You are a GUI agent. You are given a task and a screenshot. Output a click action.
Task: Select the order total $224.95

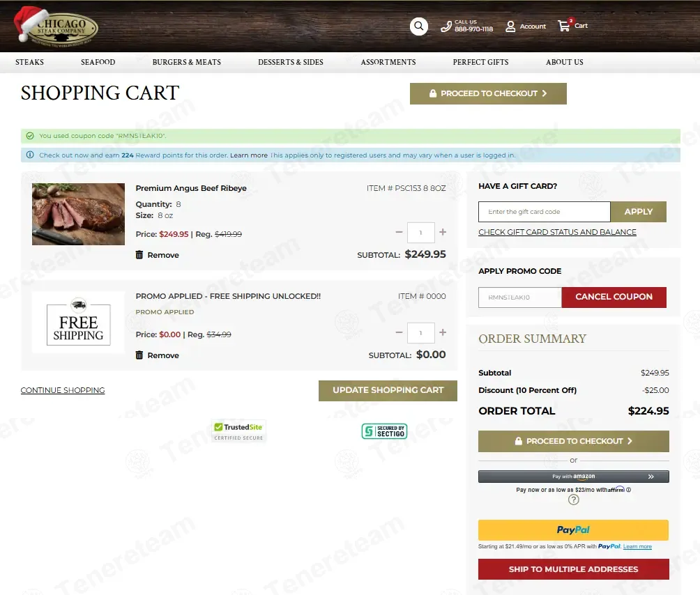point(648,411)
